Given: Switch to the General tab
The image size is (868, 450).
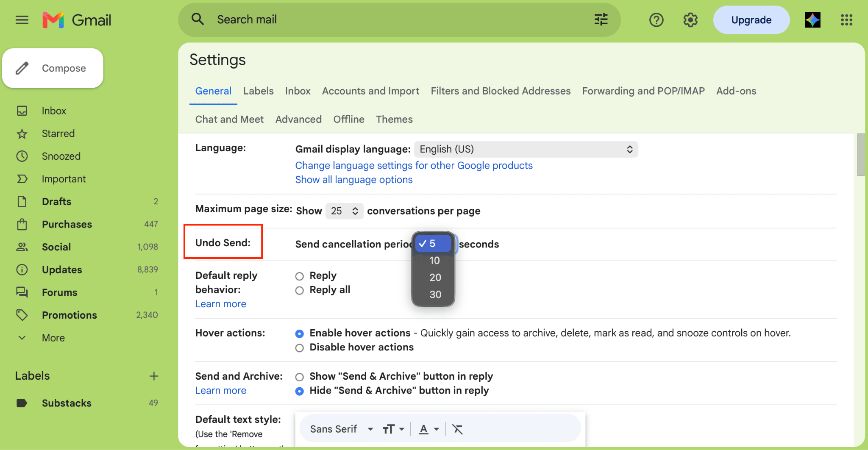Looking at the screenshot, I should point(213,91).
